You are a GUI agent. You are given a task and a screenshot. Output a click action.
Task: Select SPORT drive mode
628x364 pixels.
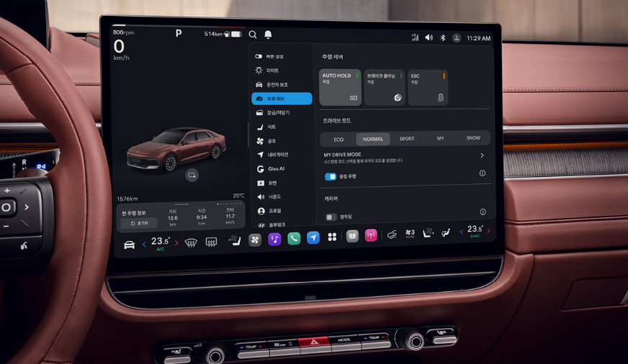[406, 139]
